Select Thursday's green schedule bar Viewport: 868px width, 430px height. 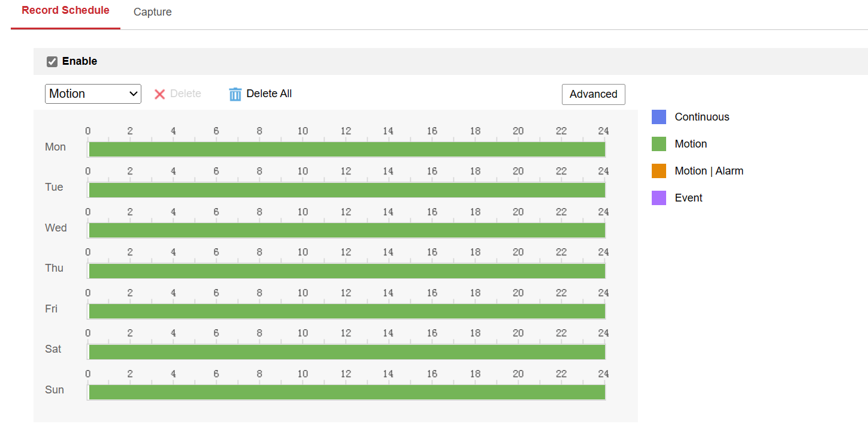click(346, 271)
